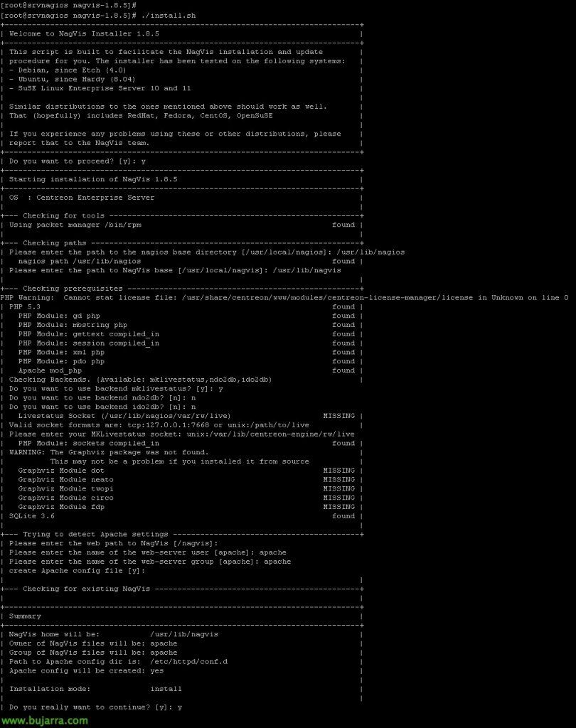Click the web path to NagVis prompt
Image resolution: width=576 pixels, height=728 pixels.
click(113, 543)
